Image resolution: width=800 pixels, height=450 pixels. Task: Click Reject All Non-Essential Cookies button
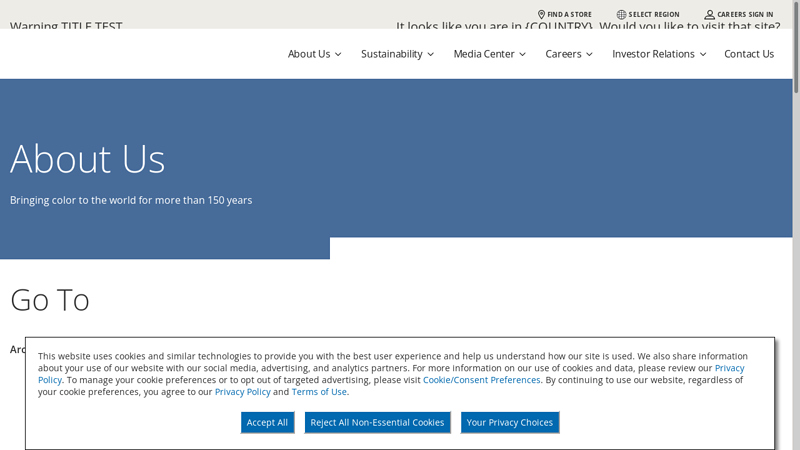click(378, 422)
